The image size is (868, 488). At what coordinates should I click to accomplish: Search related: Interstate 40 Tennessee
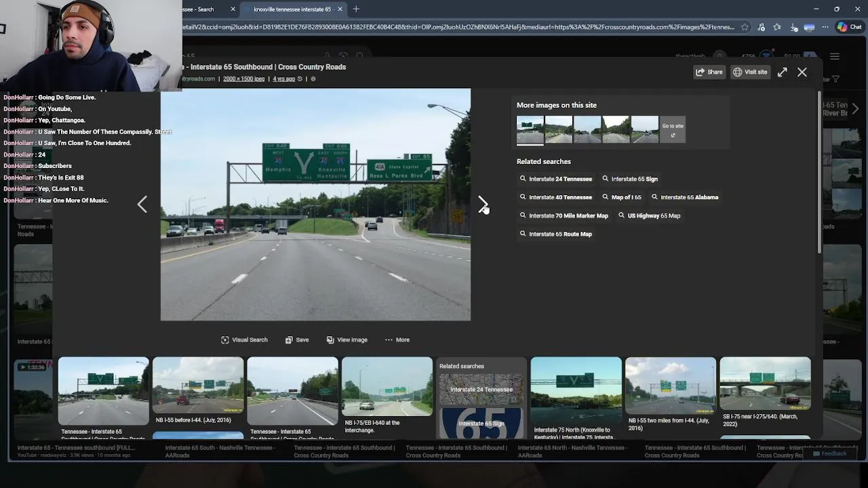click(555, 197)
